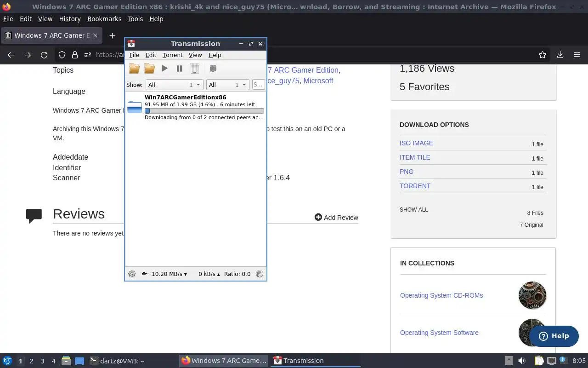The height and width of the screenshot is (368, 588).
Task: Start the selected torrent with play icon
Action: click(164, 69)
